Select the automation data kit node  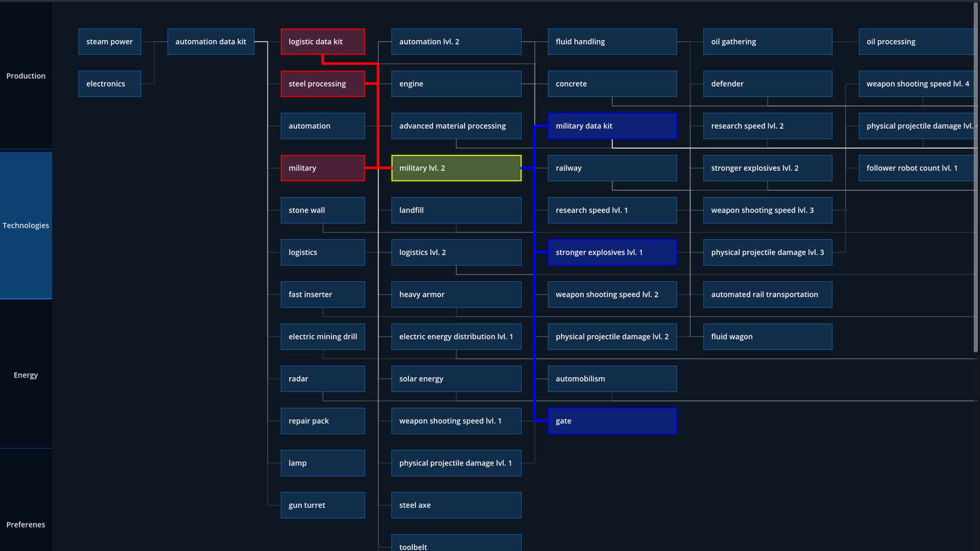[x=211, y=41]
